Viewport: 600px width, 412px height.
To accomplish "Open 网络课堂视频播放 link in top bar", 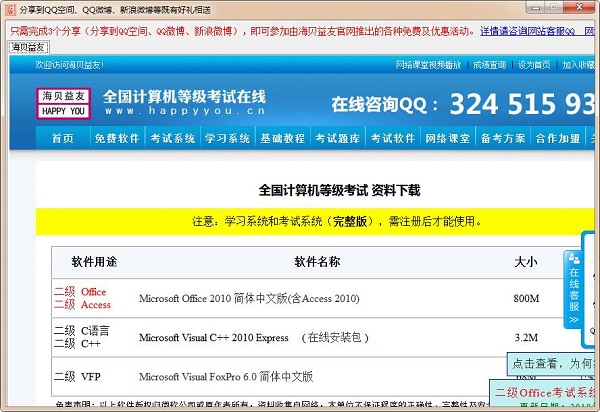I will [428, 65].
